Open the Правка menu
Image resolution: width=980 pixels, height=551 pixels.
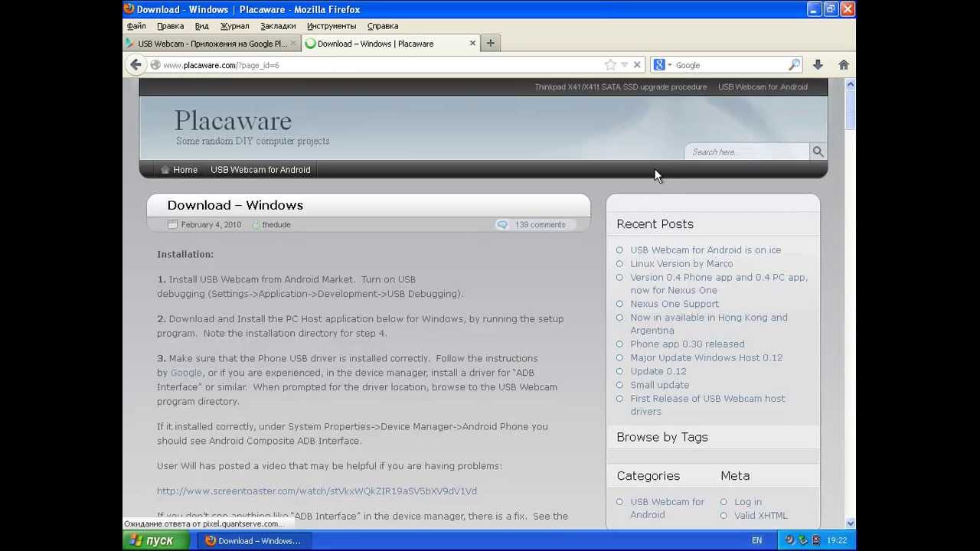pos(170,26)
